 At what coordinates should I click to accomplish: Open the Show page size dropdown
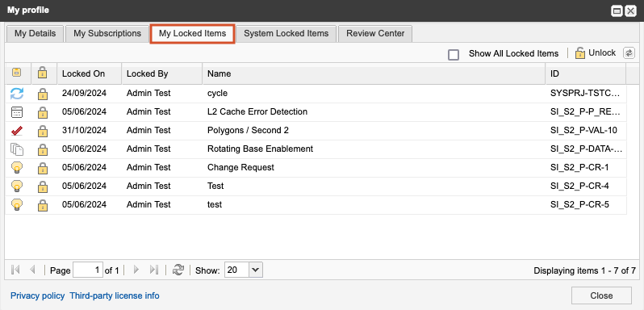coord(256,270)
